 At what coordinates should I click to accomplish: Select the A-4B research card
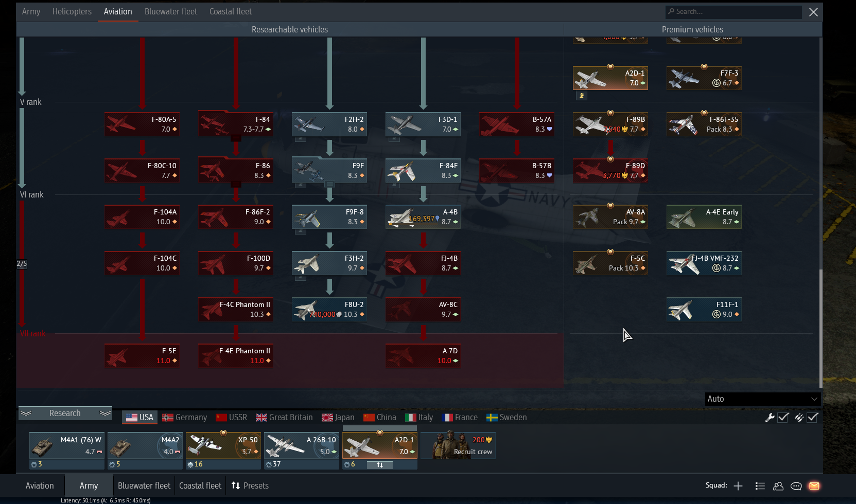[423, 217]
